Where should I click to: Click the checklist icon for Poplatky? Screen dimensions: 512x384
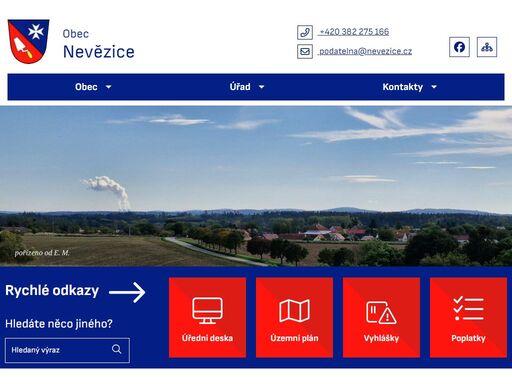tap(468, 308)
